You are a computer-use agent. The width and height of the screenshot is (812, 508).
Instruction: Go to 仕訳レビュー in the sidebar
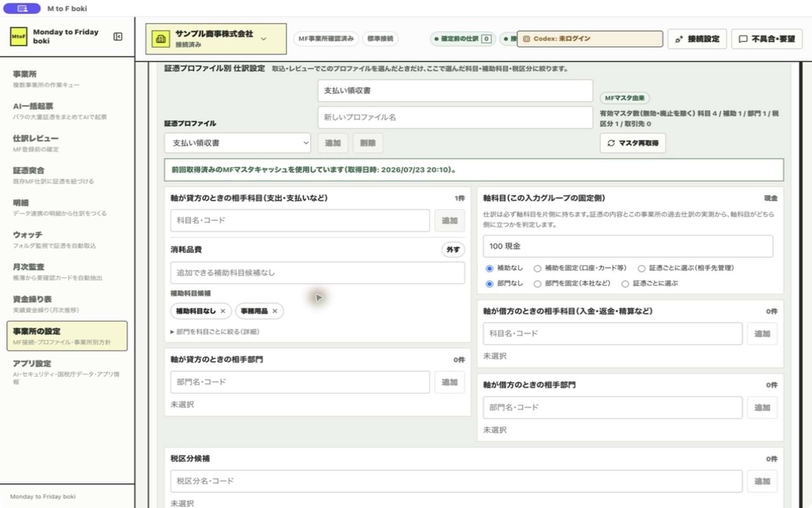click(x=67, y=143)
